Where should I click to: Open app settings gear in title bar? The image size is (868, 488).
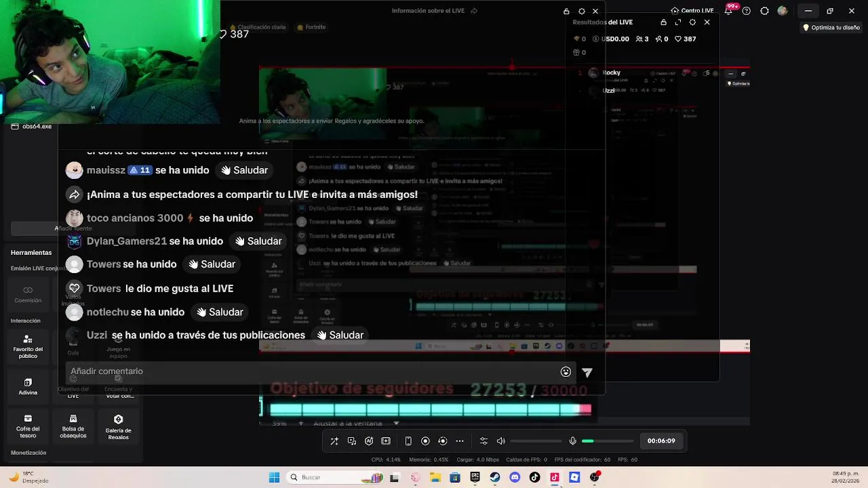(764, 11)
